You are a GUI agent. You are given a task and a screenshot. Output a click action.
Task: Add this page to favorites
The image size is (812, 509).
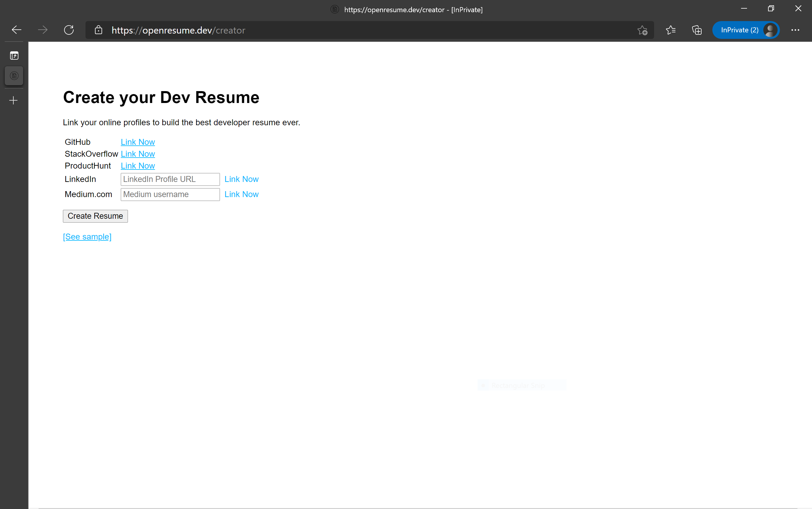coord(642,30)
